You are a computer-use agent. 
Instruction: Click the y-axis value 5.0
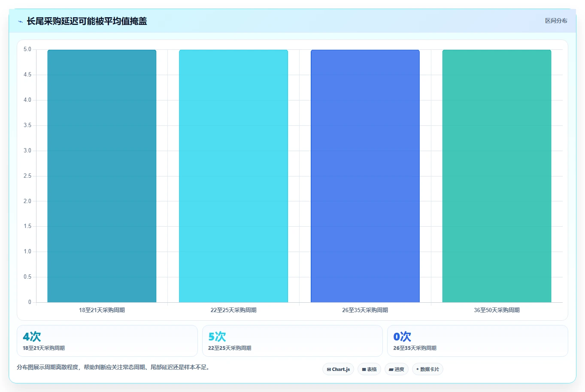27,49
